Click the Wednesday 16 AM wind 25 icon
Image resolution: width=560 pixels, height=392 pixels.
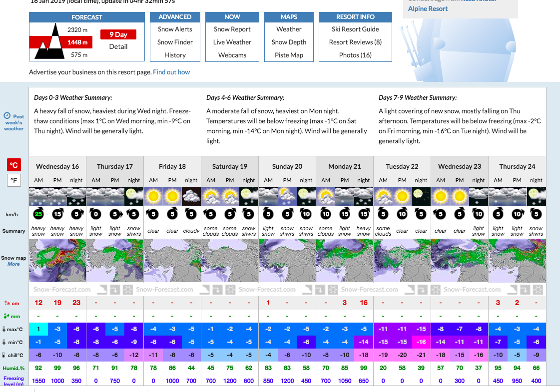pyautogui.click(x=38, y=214)
